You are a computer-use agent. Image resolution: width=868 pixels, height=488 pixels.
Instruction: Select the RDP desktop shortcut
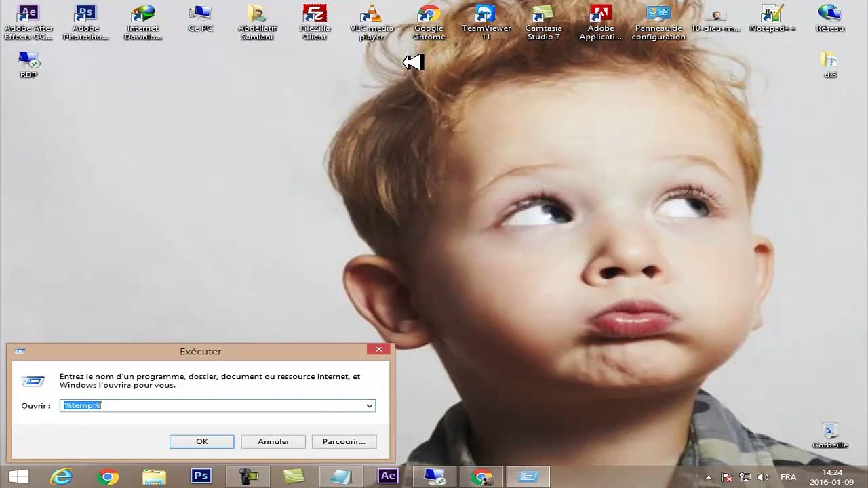click(x=28, y=64)
